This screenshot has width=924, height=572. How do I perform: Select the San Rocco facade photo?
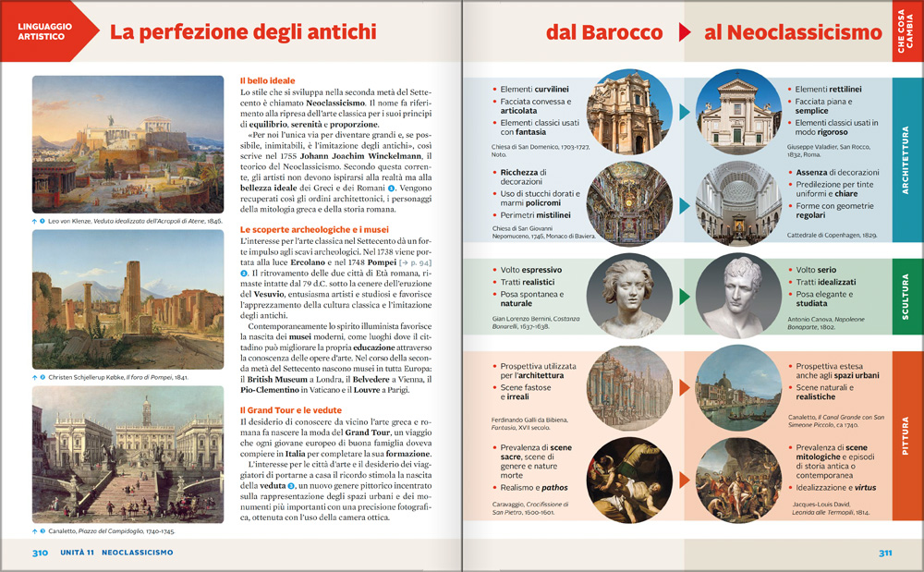(738, 112)
